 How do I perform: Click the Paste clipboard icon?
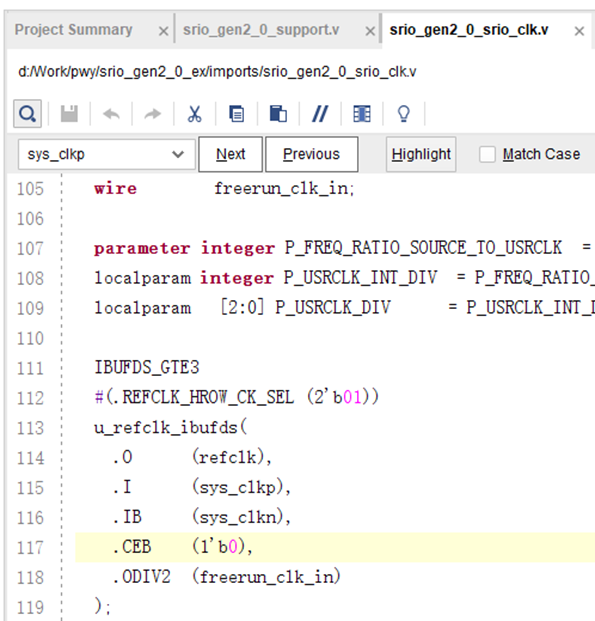point(278,114)
